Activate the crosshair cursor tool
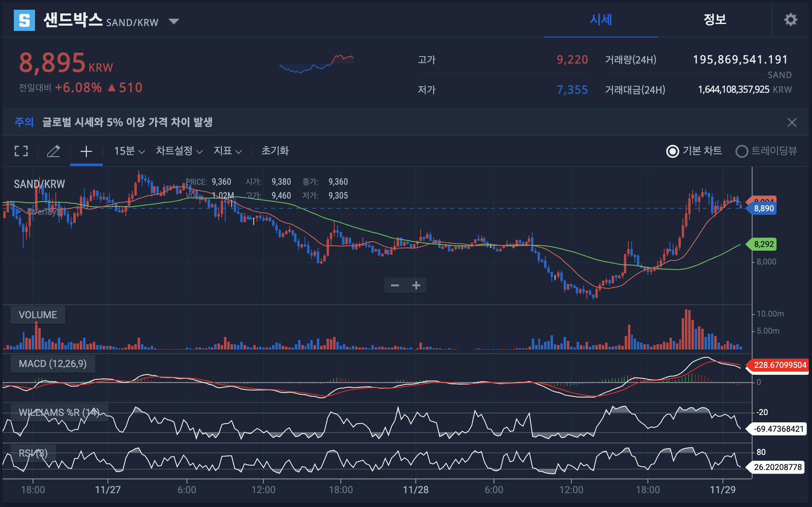 86,151
